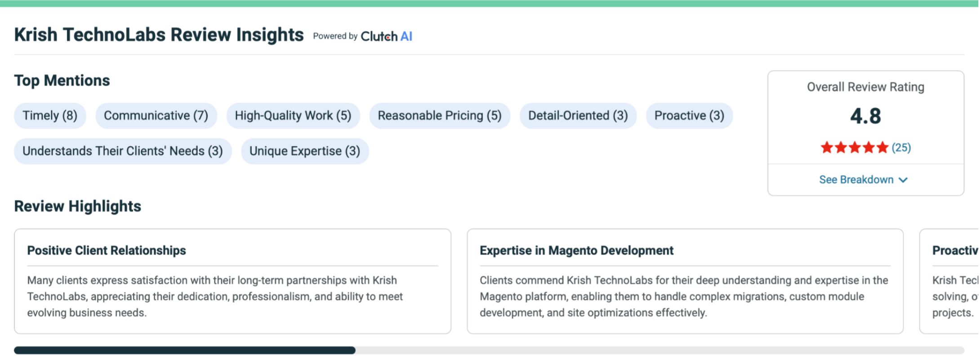The height and width of the screenshot is (356, 980).
Task: Click the (25) reviews count link
Action: pyautogui.click(x=901, y=147)
